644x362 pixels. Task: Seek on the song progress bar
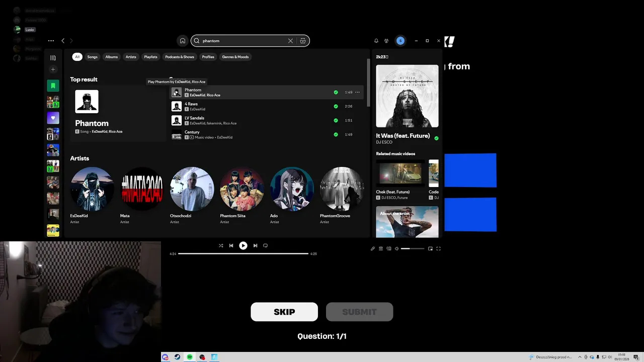click(243, 254)
